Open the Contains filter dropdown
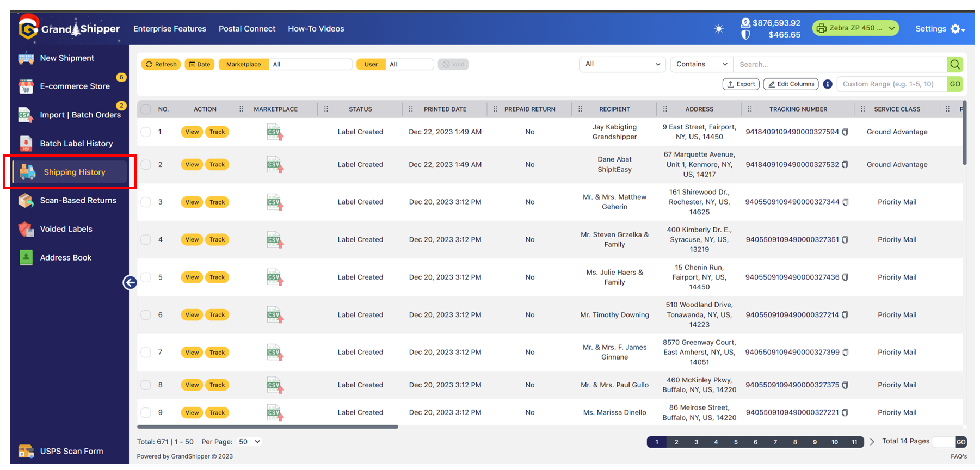 click(x=701, y=64)
